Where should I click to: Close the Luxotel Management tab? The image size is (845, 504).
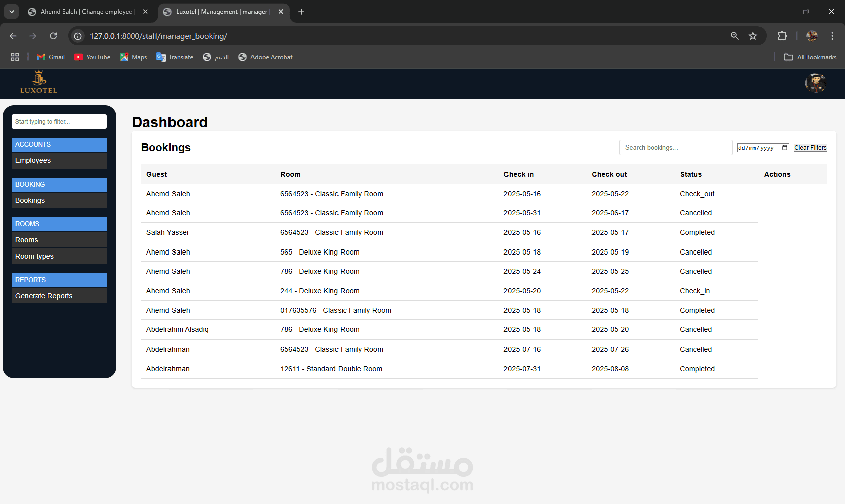tap(281, 12)
